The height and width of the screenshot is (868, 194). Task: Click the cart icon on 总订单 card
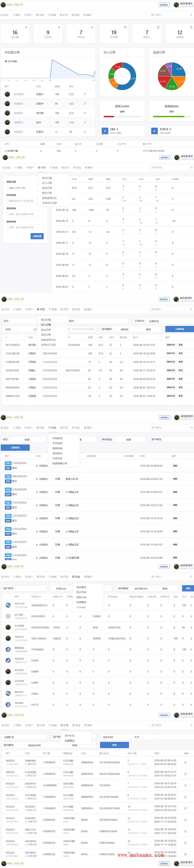(125, 27)
